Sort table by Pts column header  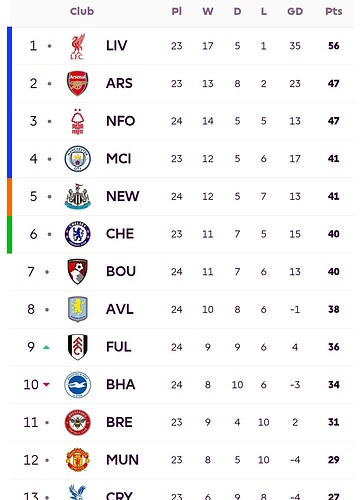334,12
